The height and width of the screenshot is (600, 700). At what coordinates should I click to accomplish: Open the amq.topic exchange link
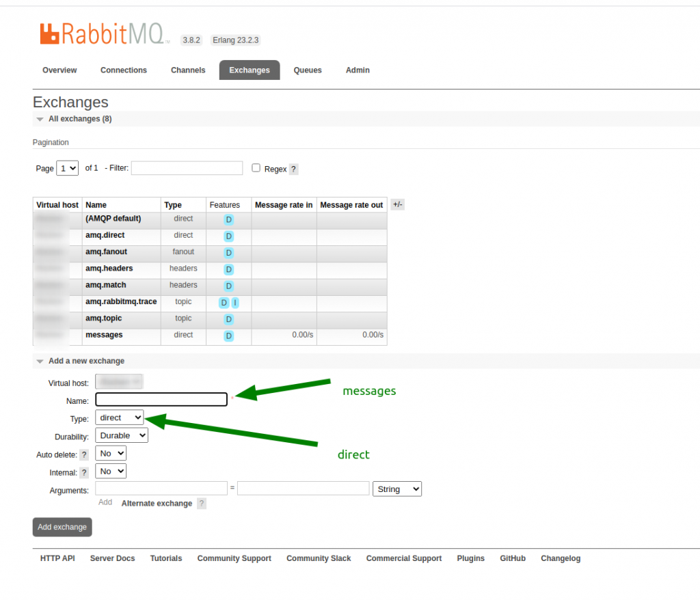click(x=104, y=318)
